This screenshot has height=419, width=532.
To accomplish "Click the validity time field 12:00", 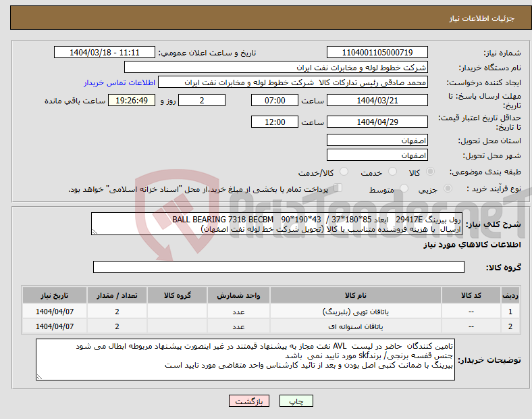I will (275, 122).
